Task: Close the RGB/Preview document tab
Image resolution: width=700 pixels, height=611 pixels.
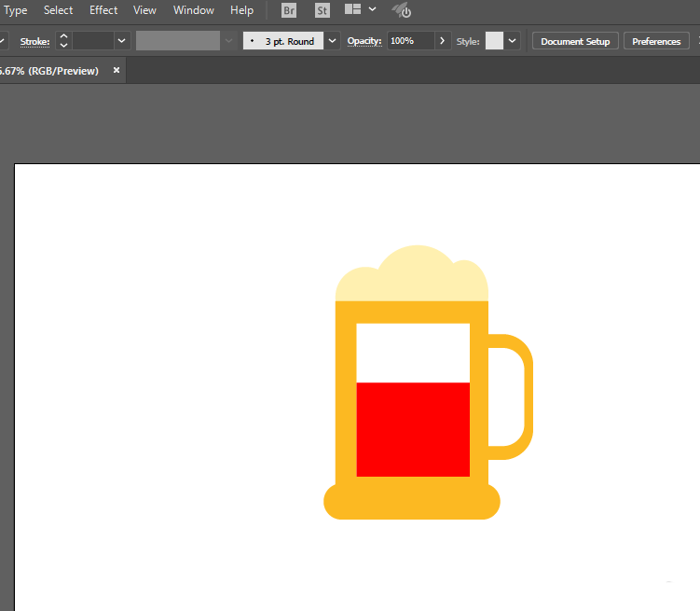Action: (x=117, y=71)
